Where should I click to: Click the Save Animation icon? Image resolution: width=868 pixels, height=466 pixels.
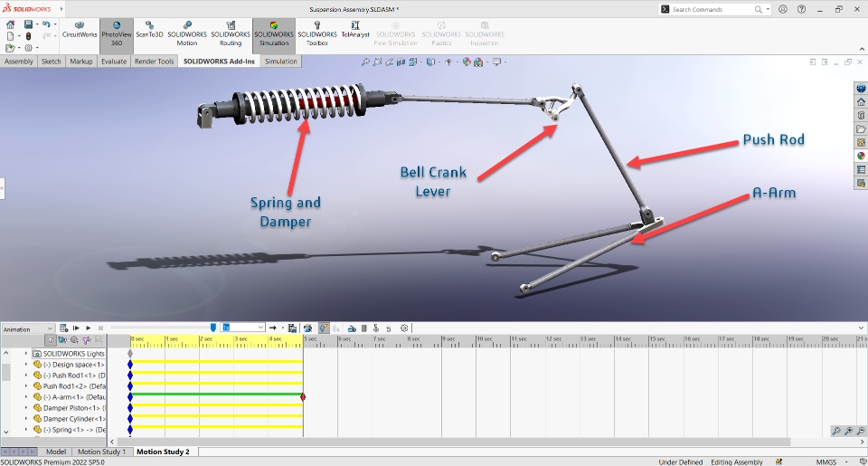pyautogui.click(x=292, y=328)
